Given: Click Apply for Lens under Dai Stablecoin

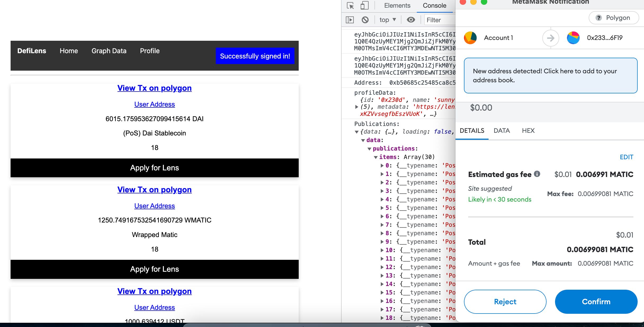Looking at the screenshot, I should pyautogui.click(x=155, y=168).
